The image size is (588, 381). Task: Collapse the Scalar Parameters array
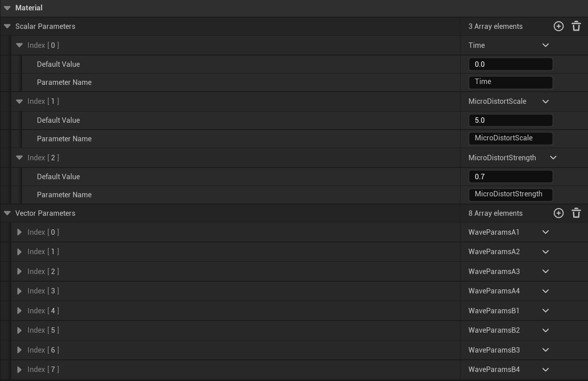point(7,27)
